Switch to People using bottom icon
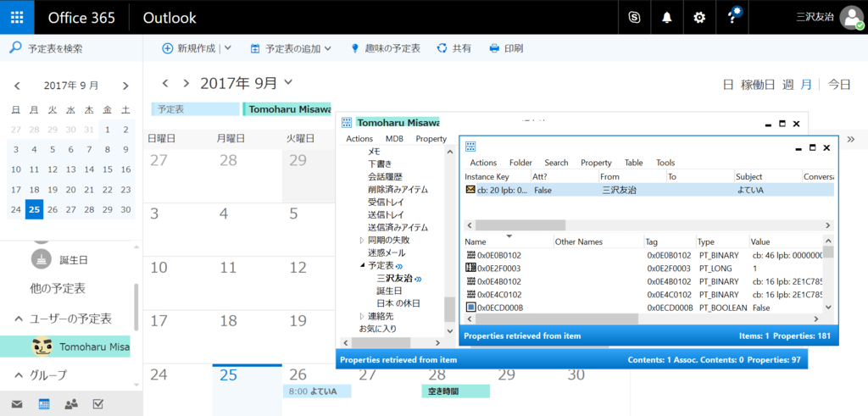The height and width of the screenshot is (416, 868). tap(71, 404)
